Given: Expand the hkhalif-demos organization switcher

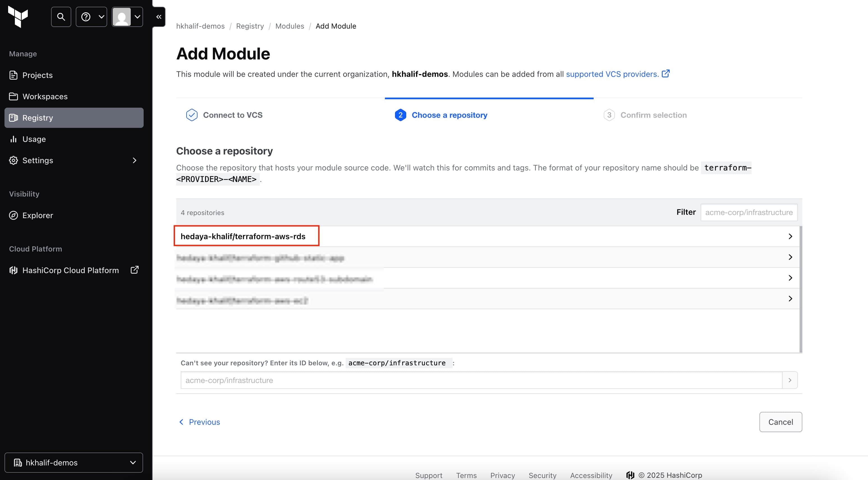Looking at the screenshot, I should pyautogui.click(x=74, y=463).
